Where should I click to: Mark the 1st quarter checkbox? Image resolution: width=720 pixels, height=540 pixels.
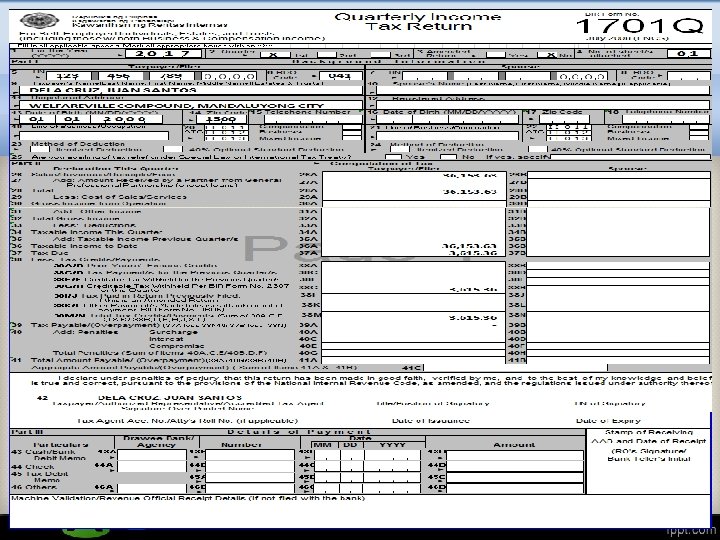coord(273,54)
